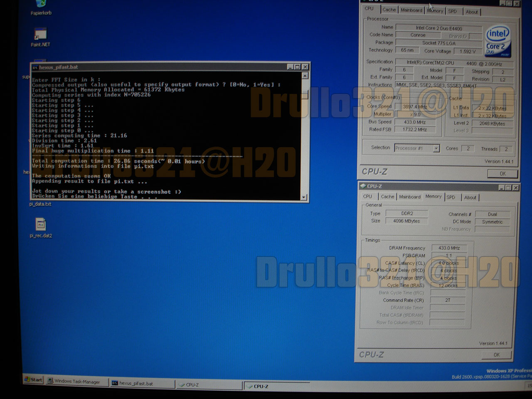Click the Threads count field

click(506, 149)
